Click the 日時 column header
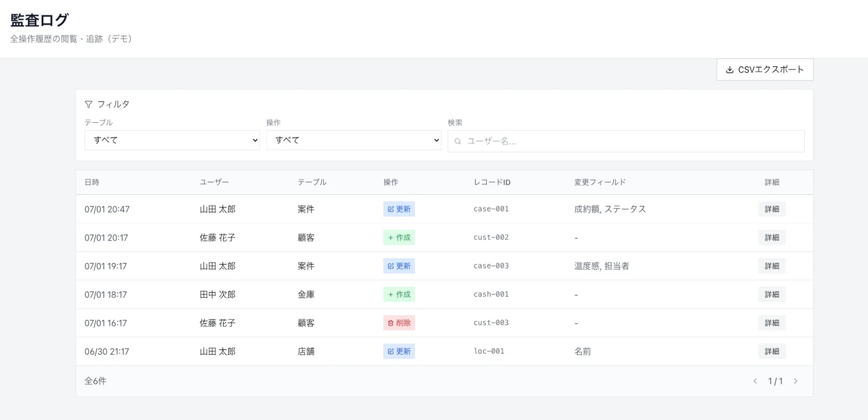Screen dimensions: 868x420 [92, 182]
